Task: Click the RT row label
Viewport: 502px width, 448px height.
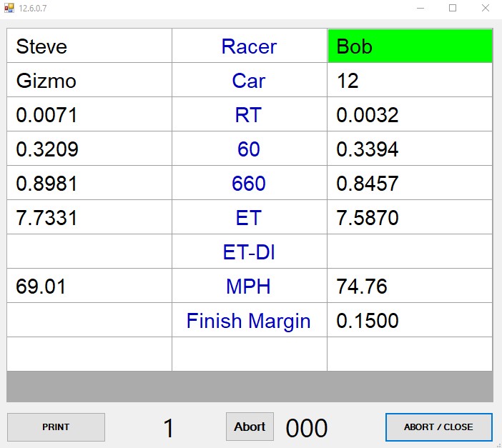Action: 249,114
